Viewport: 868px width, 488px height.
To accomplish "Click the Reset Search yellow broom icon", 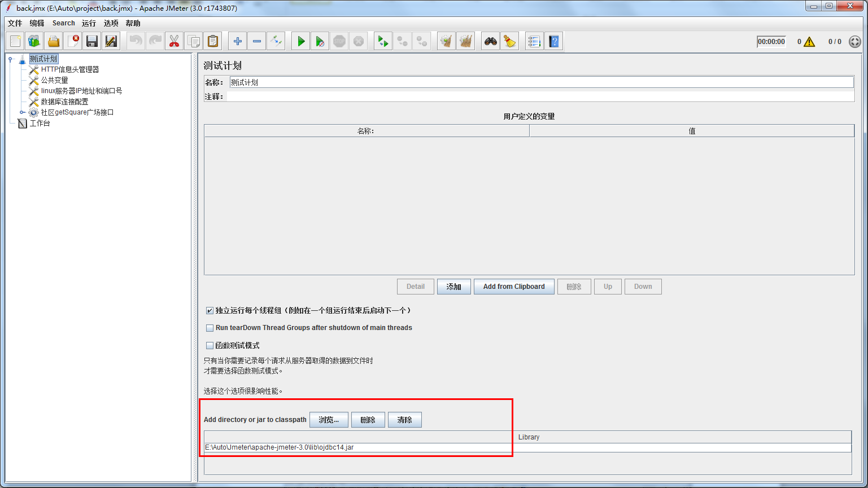I will 509,41.
